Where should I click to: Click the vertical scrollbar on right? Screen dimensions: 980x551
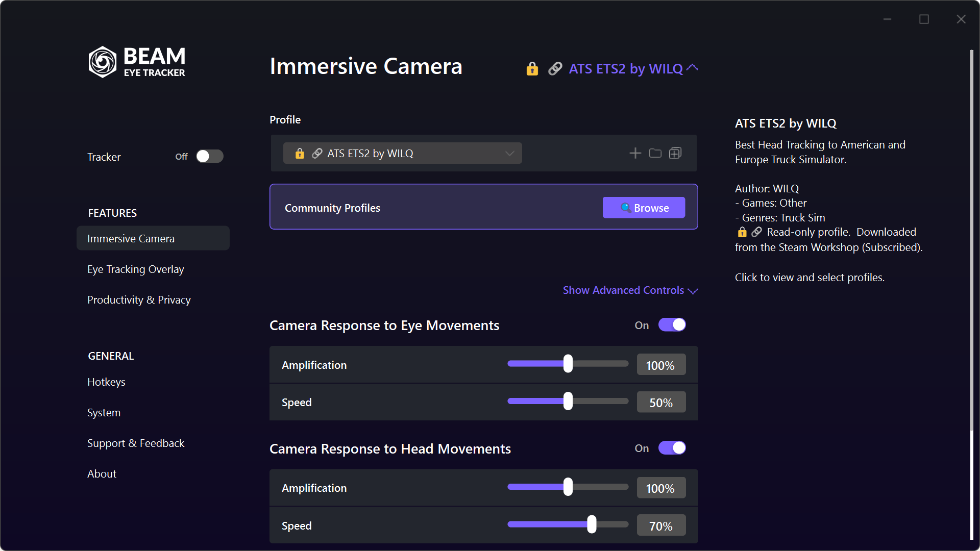click(x=972, y=240)
